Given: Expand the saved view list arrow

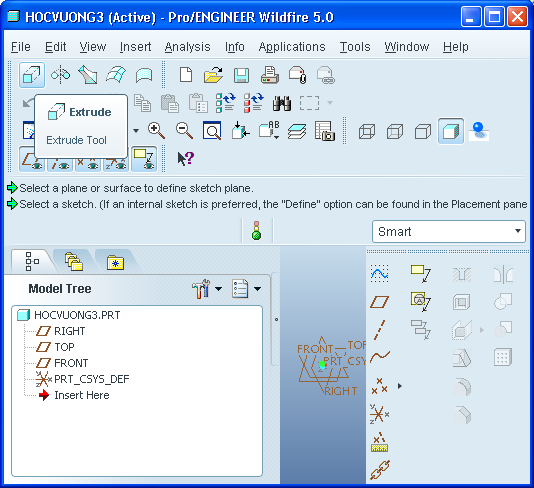Looking at the screenshot, I should [136, 131].
